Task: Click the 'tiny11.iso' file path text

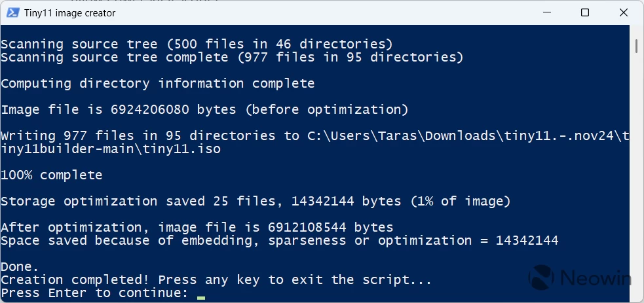Action: tap(181, 149)
